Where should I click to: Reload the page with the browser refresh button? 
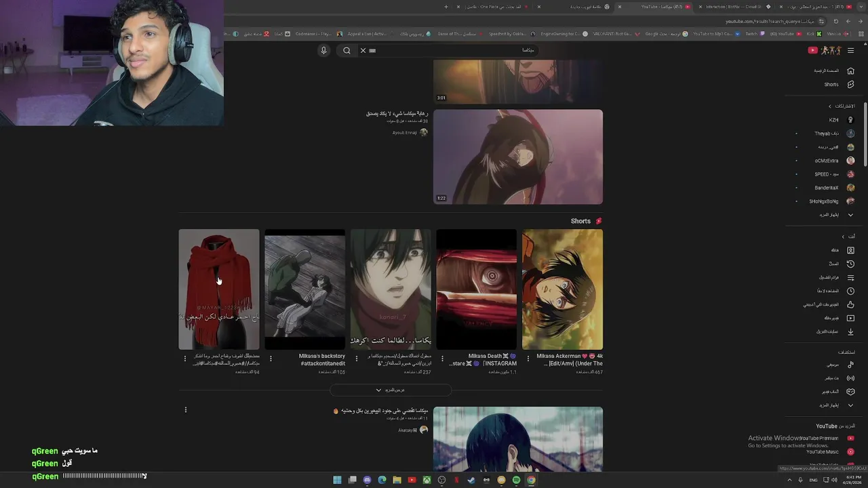835,21
